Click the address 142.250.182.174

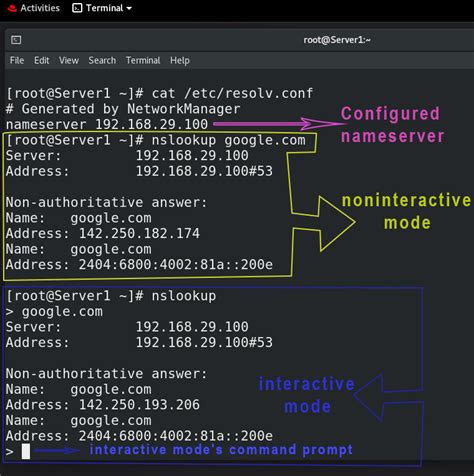139,234
